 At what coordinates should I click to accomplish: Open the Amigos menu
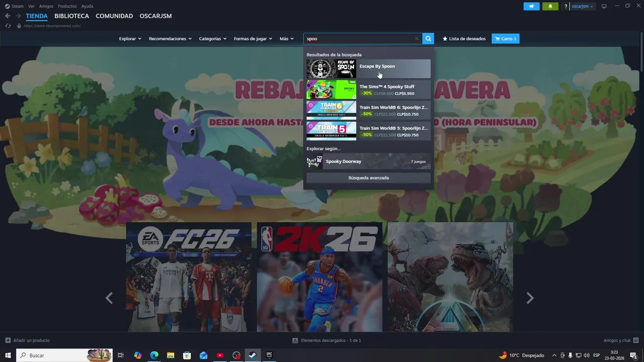tap(46, 7)
